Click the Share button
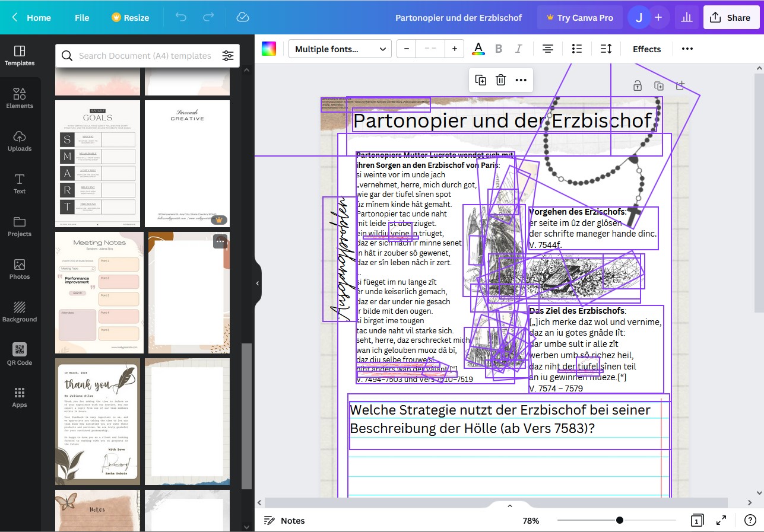The height and width of the screenshot is (532, 764). tap(731, 17)
